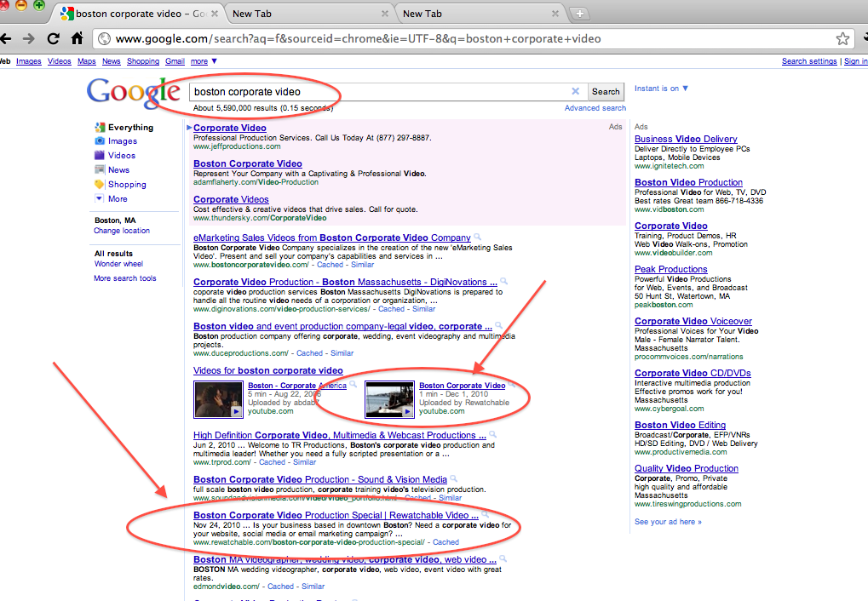Image resolution: width=868 pixels, height=601 pixels.
Task: Open the 'Corporate Videos' ad link
Action: click(231, 199)
